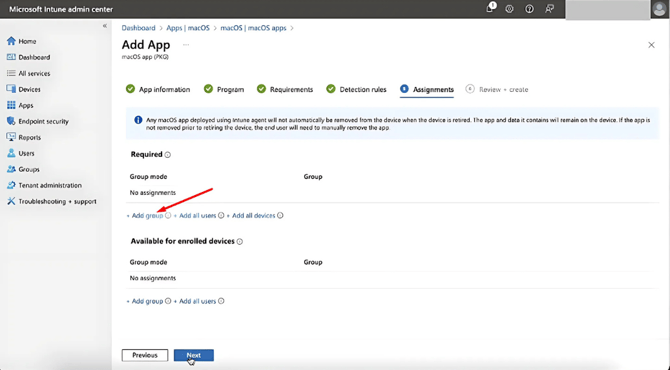Click the blue info icon in banner

[x=138, y=120]
